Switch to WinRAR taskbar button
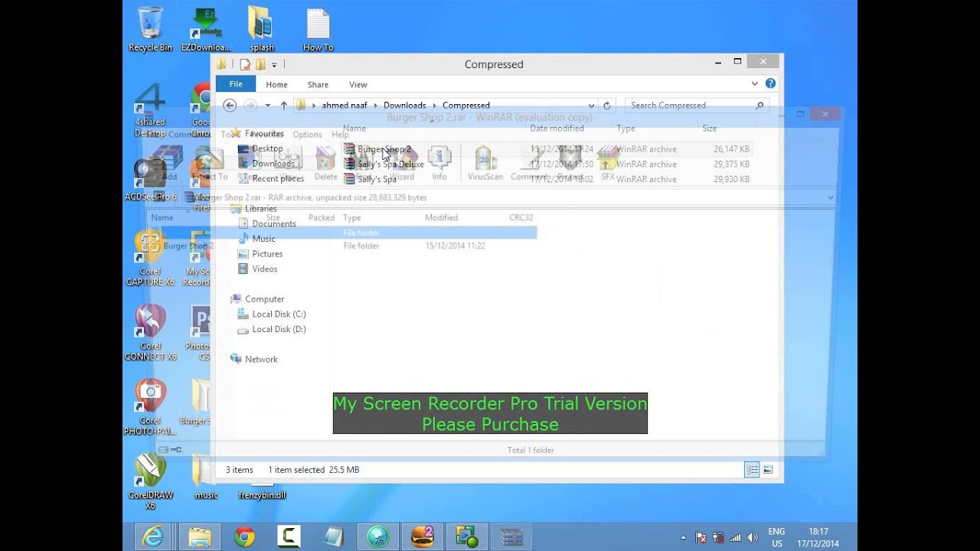 click(x=511, y=537)
